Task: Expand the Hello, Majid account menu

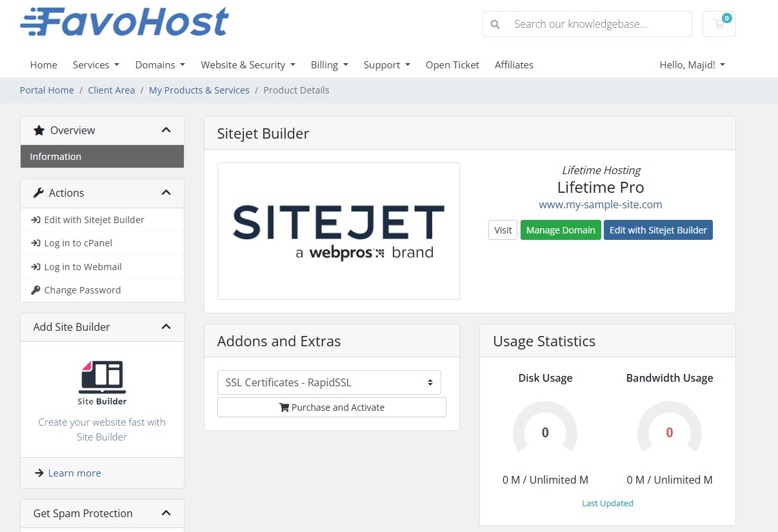Action: 692,65
